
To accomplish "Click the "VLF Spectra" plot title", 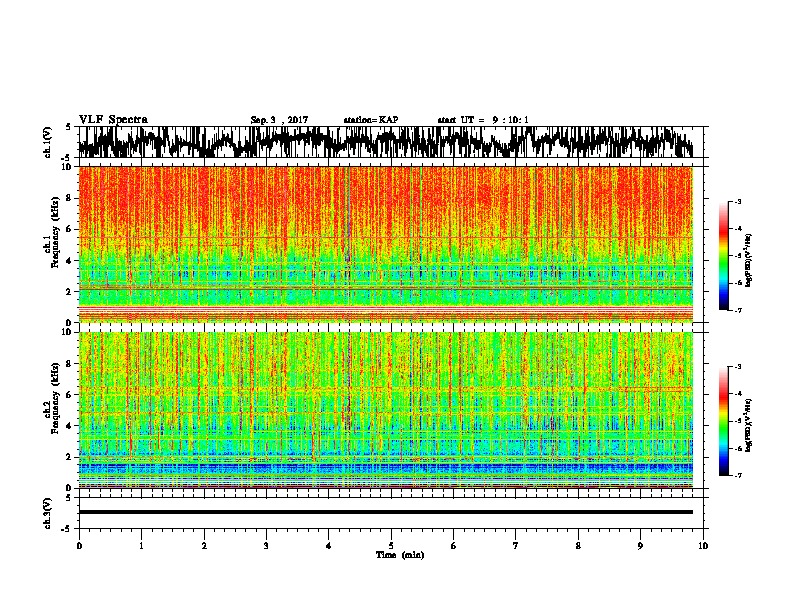I will pos(113,120).
